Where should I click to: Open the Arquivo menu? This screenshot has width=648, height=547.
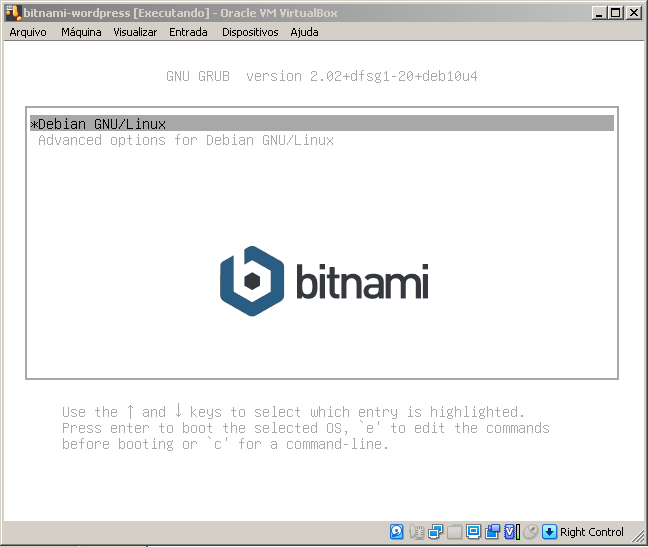(28, 32)
